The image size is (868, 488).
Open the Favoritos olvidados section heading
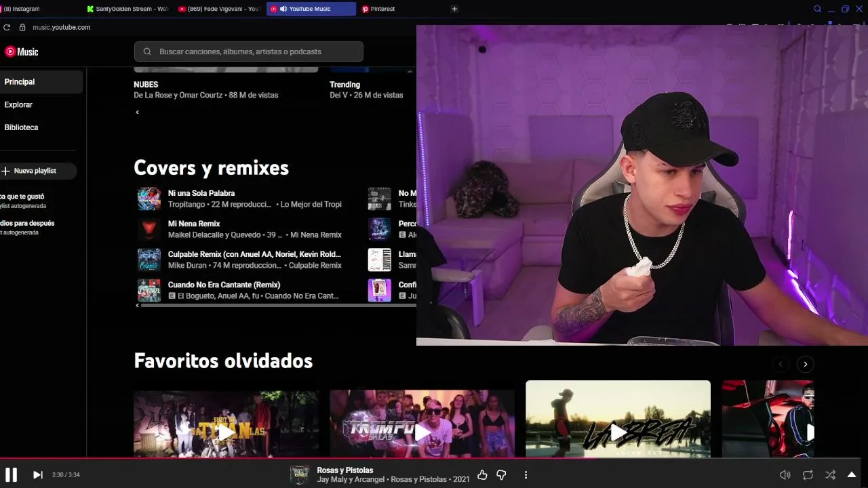[x=223, y=361]
